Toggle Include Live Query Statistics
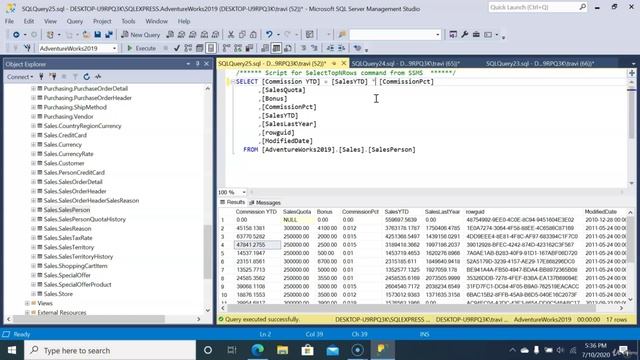The height and width of the screenshot is (360, 640). pos(238,48)
